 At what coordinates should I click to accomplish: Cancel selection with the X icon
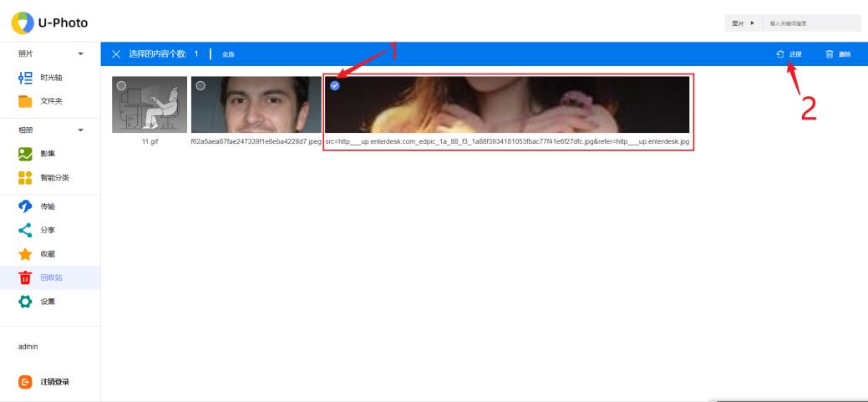(x=116, y=54)
